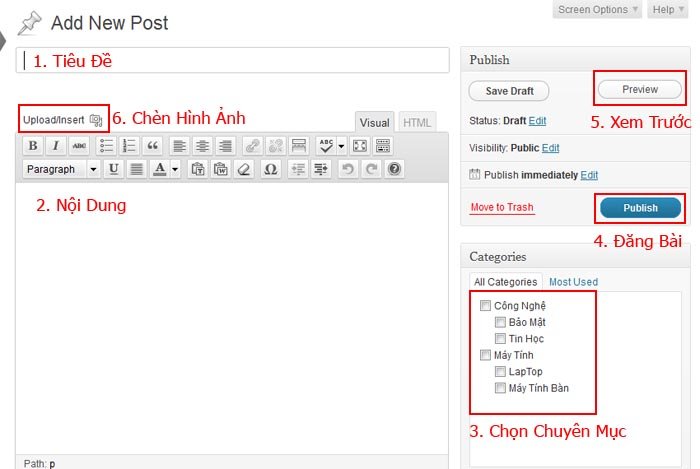This screenshot has height=469, width=700.
Task: Click the Move to Trash link
Action: coord(502,208)
